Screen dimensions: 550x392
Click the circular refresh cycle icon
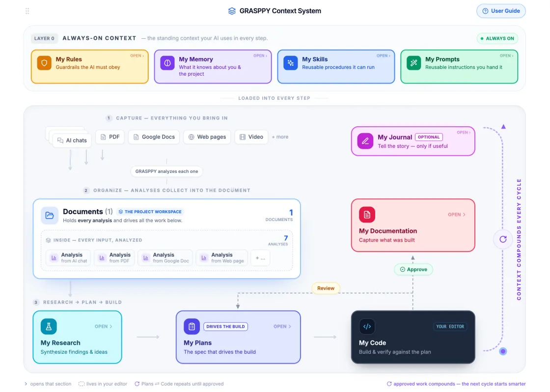pyautogui.click(x=503, y=239)
